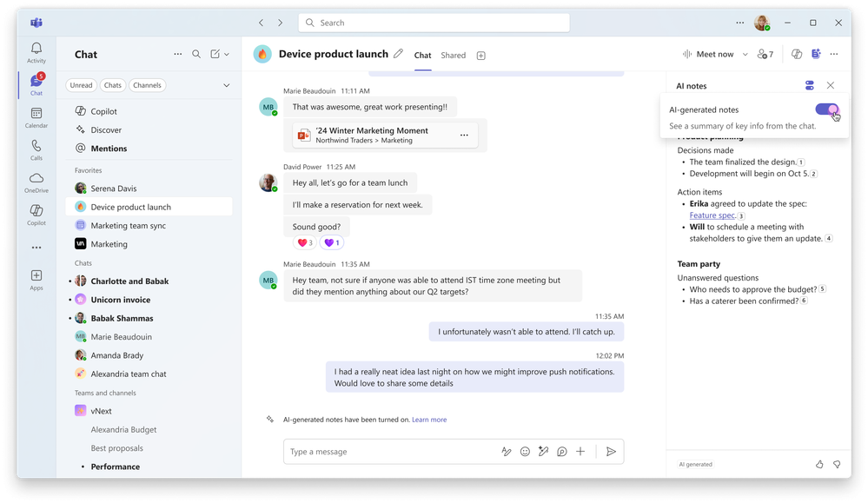
Task: Collapse the Favorites section
Action: point(89,170)
